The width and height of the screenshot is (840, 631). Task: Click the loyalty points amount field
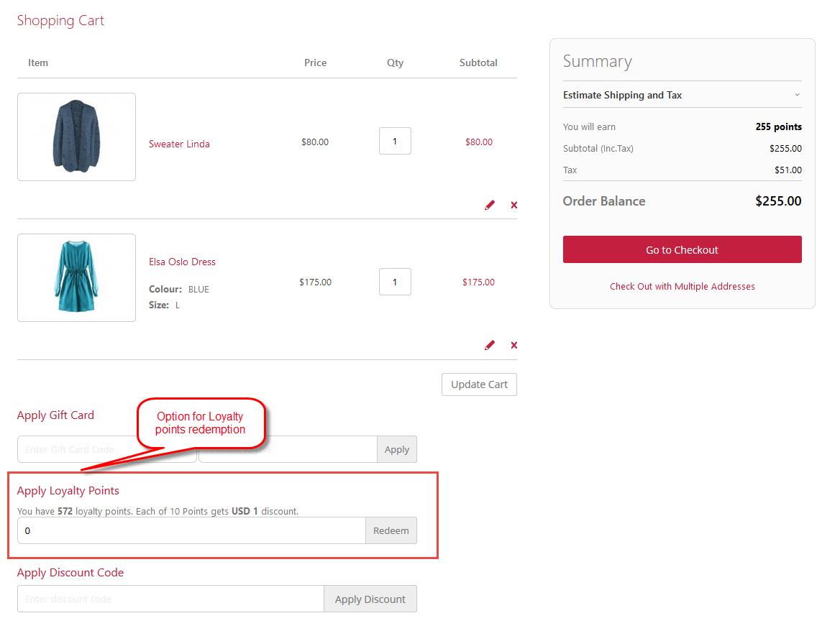(192, 530)
